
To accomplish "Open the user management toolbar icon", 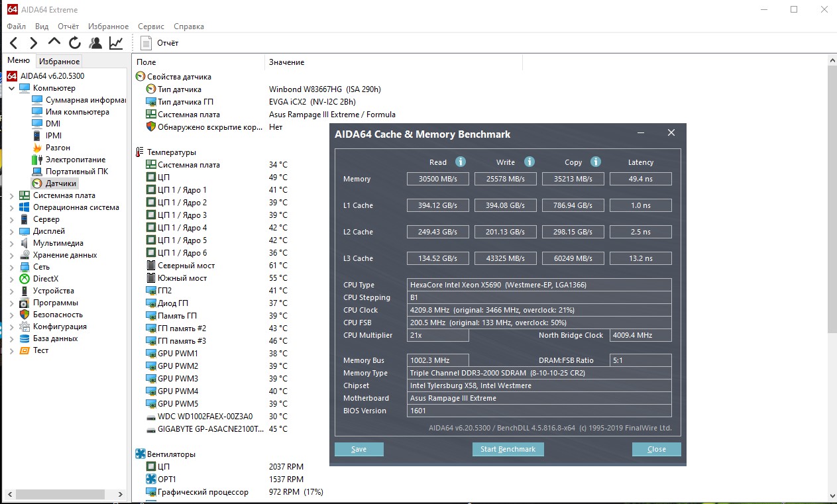I will click(95, 43).
